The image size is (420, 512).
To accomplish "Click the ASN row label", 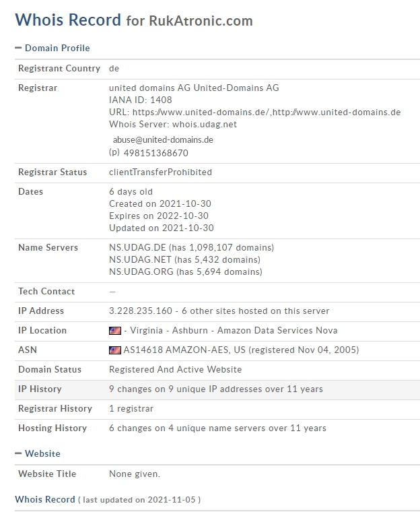I will pyautogui.click(x=28, y=350).
